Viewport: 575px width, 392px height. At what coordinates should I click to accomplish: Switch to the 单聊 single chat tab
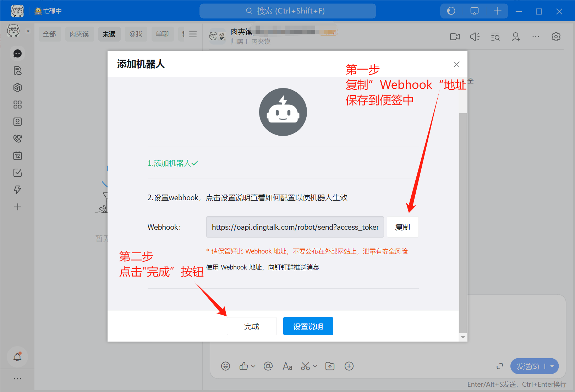point(163,34)
